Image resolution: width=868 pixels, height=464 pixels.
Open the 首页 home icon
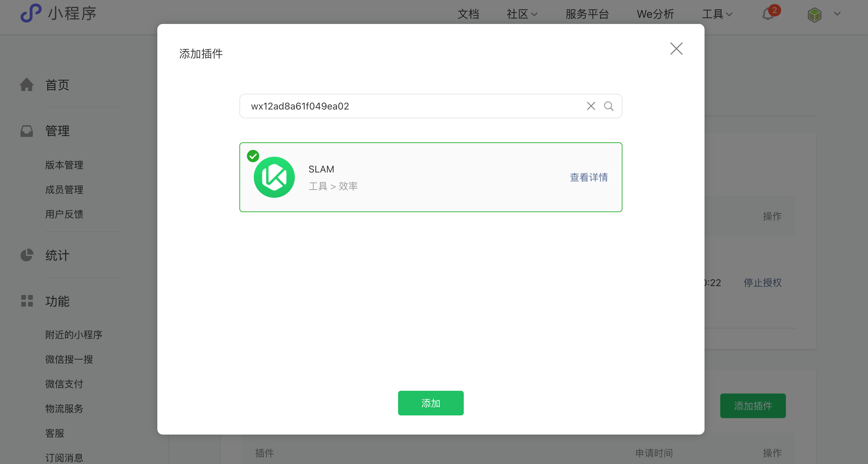[x=27, y=85]
